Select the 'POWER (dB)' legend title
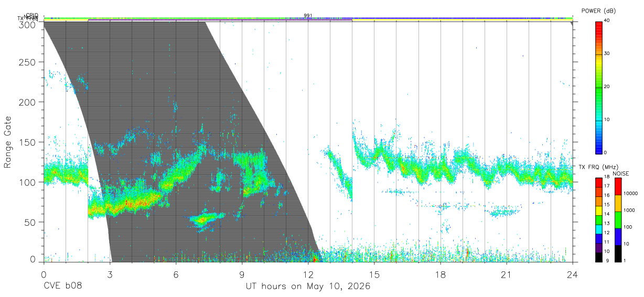This screenshot has height=297, width=644. [x=599, y=10]
